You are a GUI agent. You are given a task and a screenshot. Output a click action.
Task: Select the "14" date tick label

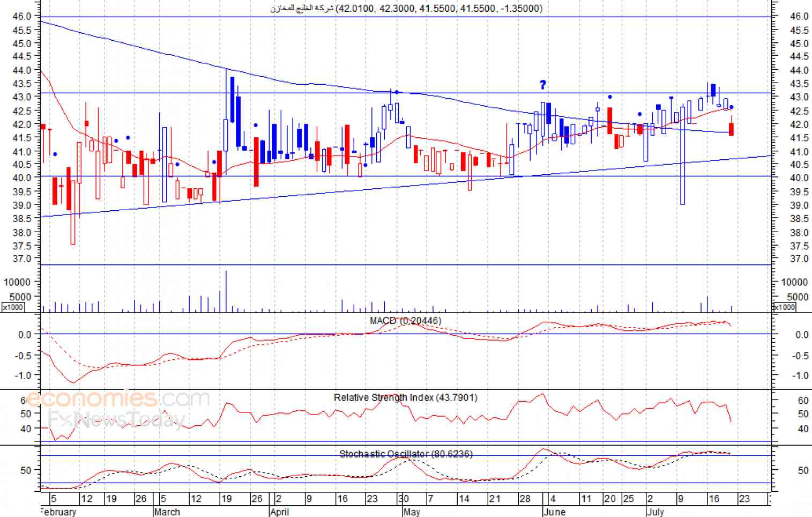click(464, 499)
